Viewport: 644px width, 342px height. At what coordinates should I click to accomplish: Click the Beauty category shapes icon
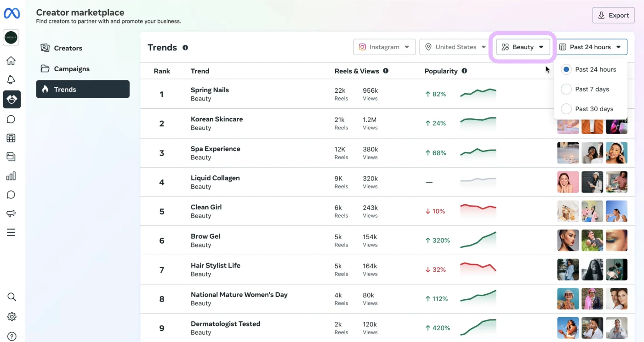coord(505,47)
